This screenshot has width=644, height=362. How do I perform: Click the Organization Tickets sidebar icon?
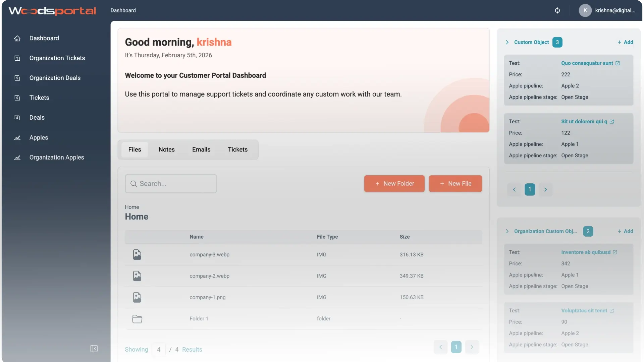pos(17,58)
